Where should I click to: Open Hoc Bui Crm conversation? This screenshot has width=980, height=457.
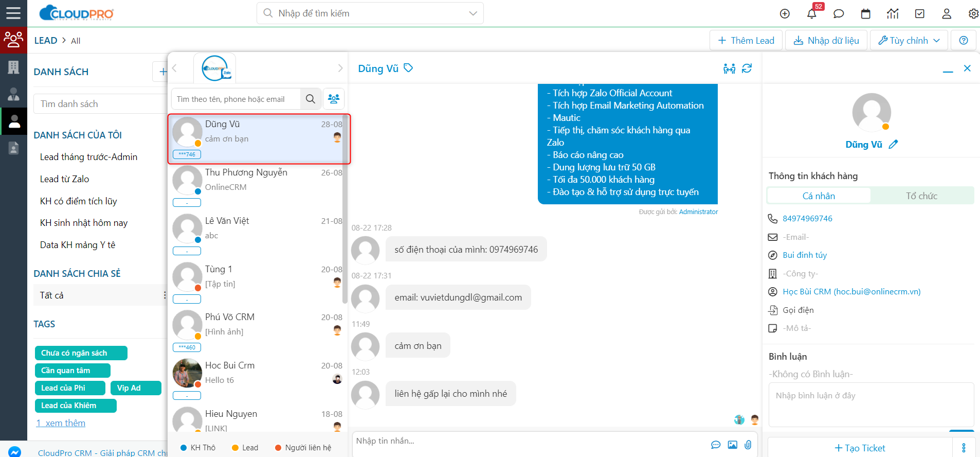tap(258, 380)
